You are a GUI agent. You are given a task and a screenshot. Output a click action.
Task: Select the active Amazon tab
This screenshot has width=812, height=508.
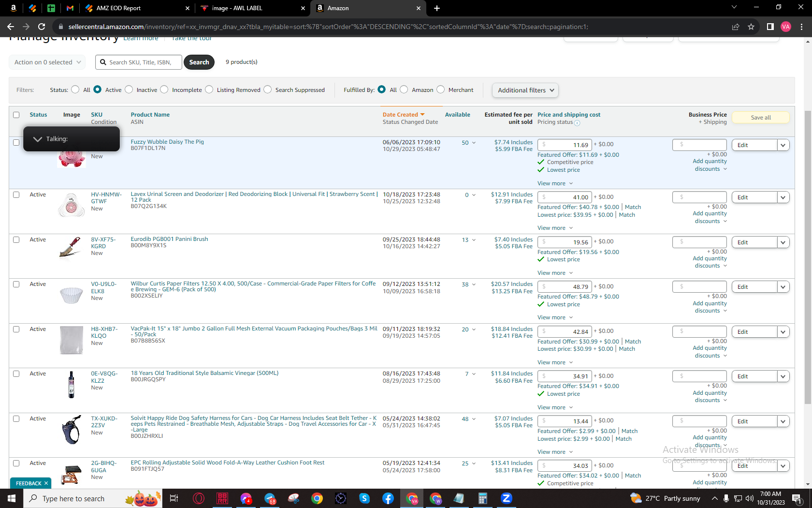(368, 8)
